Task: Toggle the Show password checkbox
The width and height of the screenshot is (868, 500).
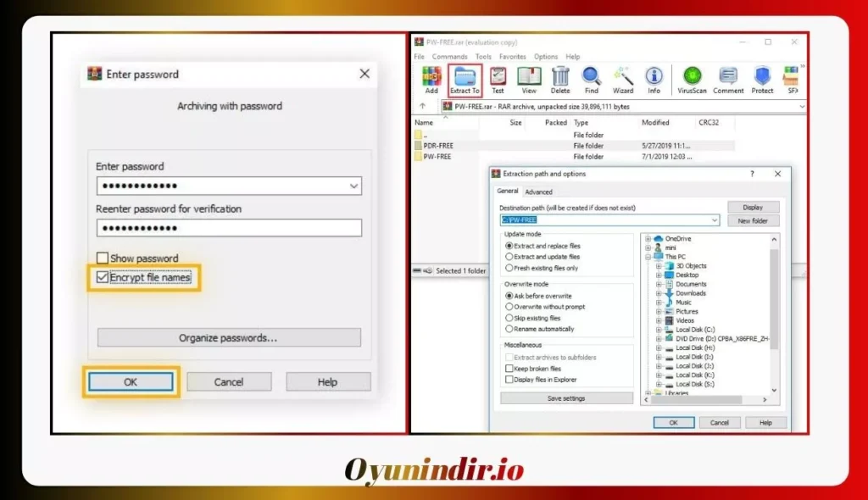Action: click(x=103, y=258)
